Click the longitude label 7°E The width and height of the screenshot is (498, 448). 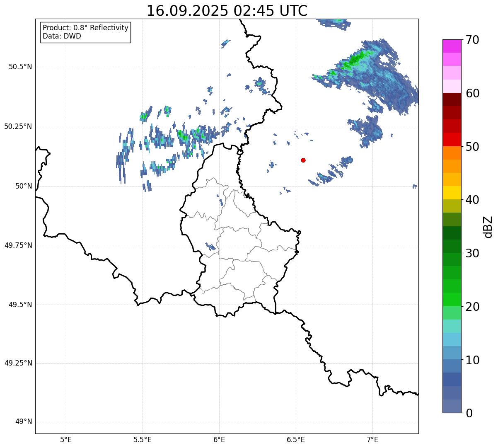[x=372, y=439]
